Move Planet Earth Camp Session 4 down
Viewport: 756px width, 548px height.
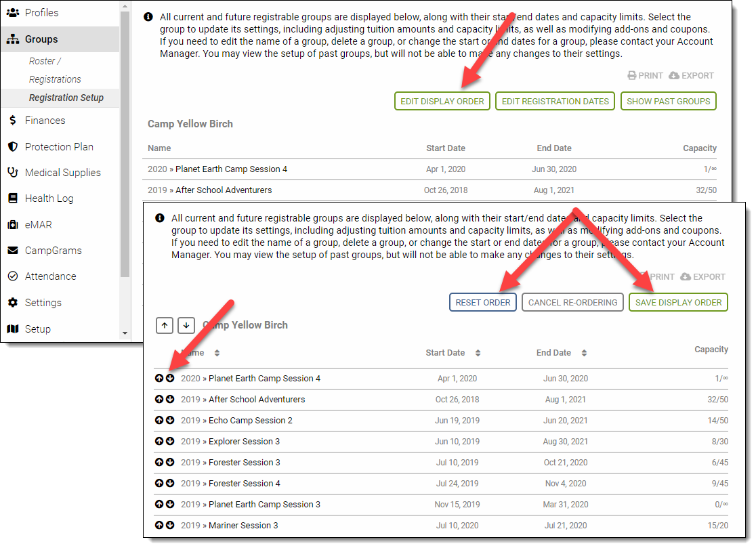[x=170, y=379]
